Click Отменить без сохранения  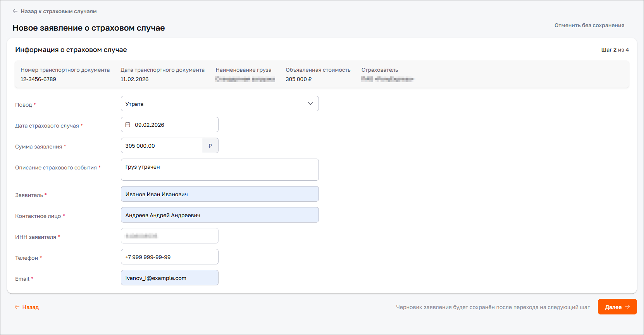tap(589, 26)
